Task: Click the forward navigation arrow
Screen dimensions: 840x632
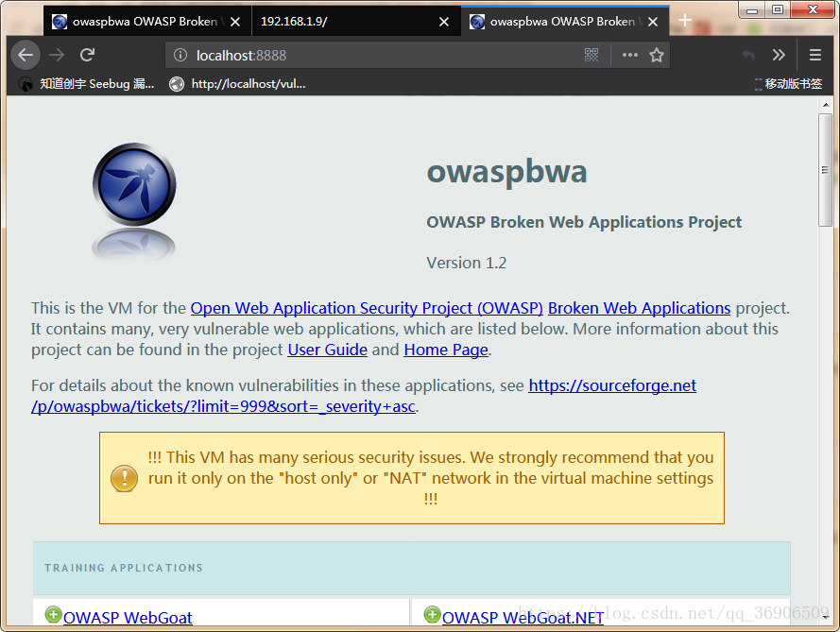Action: (x=57, y=55)
